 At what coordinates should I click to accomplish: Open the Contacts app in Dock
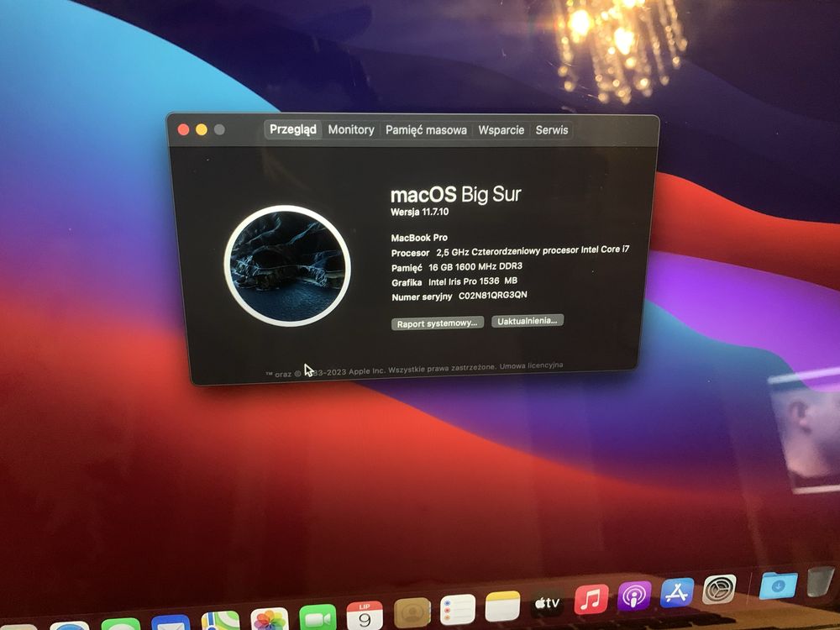pyautogui.click(x=412, y=612)
